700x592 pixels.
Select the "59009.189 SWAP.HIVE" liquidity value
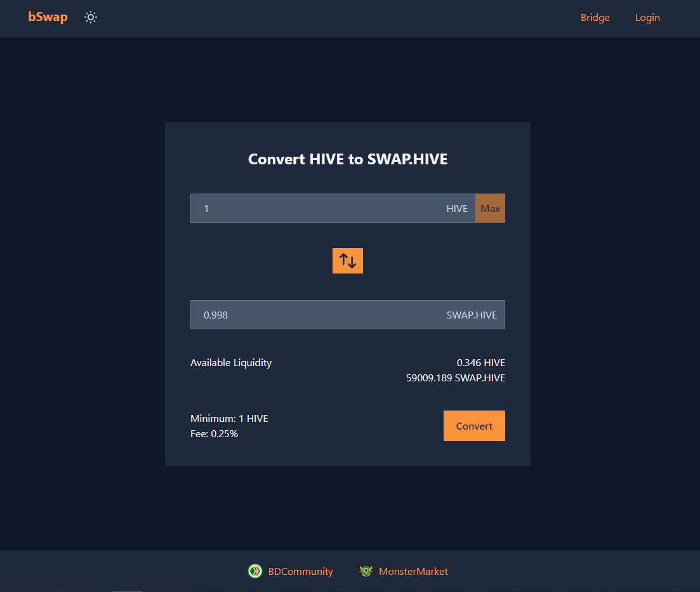[x=456, y=378]
